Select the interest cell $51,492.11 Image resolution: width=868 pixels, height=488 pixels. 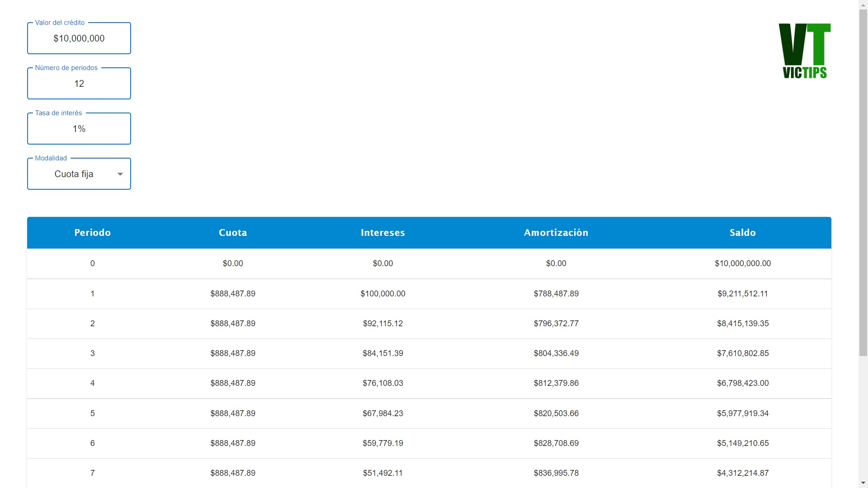pyautogui.click(x=383, y=473)
